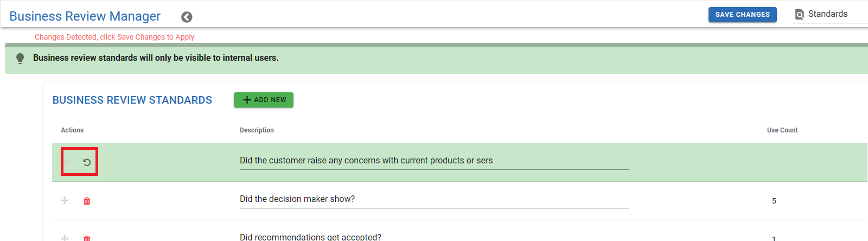The height and width of the screenshot is (241, 868).
Task: Focus the 'Did recommendations get accepted?' field
Action: [x=434, y=237]
